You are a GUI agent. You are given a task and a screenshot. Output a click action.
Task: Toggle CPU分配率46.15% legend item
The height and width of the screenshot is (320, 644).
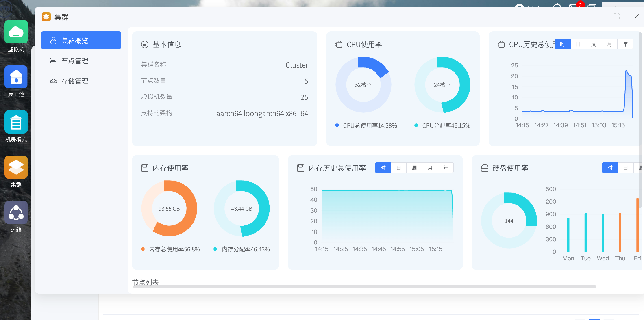[x=442, y=126]
